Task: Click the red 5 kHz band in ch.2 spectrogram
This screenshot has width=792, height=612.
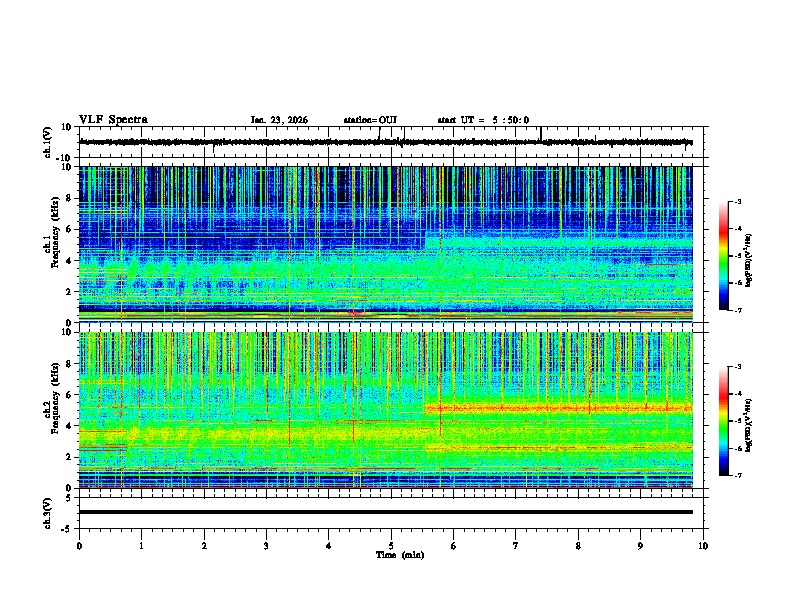Action: pyautogui.click(x=559, y=408)
